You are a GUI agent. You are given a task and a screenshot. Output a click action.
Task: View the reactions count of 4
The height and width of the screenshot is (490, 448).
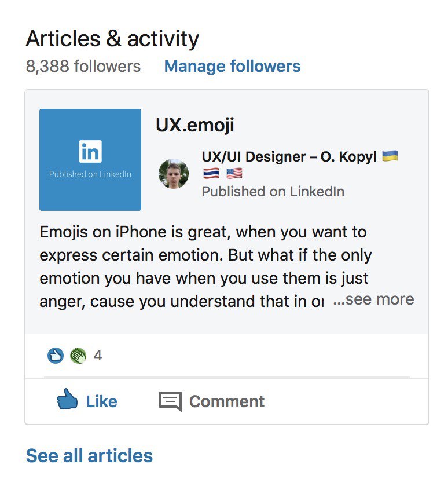pos(98,356)
